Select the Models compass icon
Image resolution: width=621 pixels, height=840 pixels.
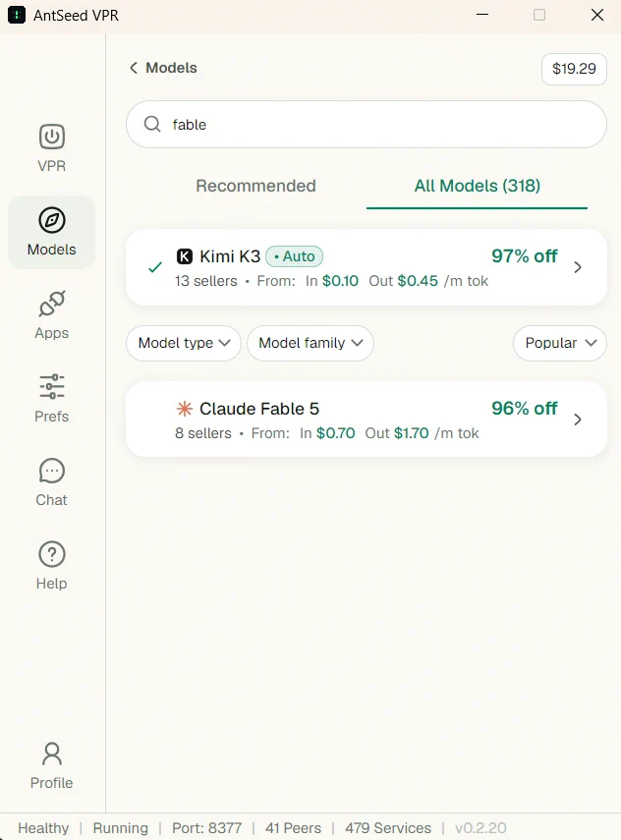point(52,220)
